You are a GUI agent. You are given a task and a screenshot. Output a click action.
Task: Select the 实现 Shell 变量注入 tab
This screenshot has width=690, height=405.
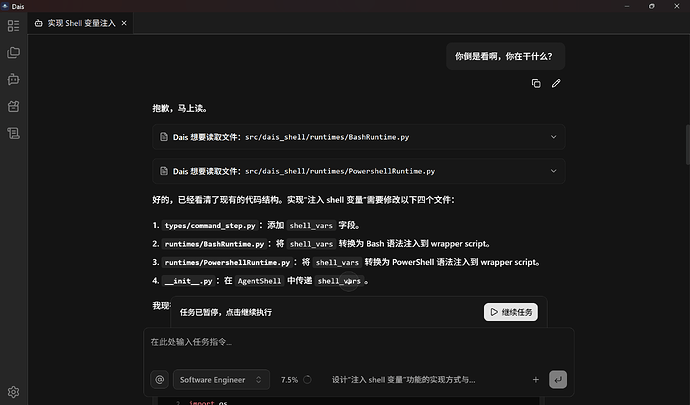[x=81, y=23]
